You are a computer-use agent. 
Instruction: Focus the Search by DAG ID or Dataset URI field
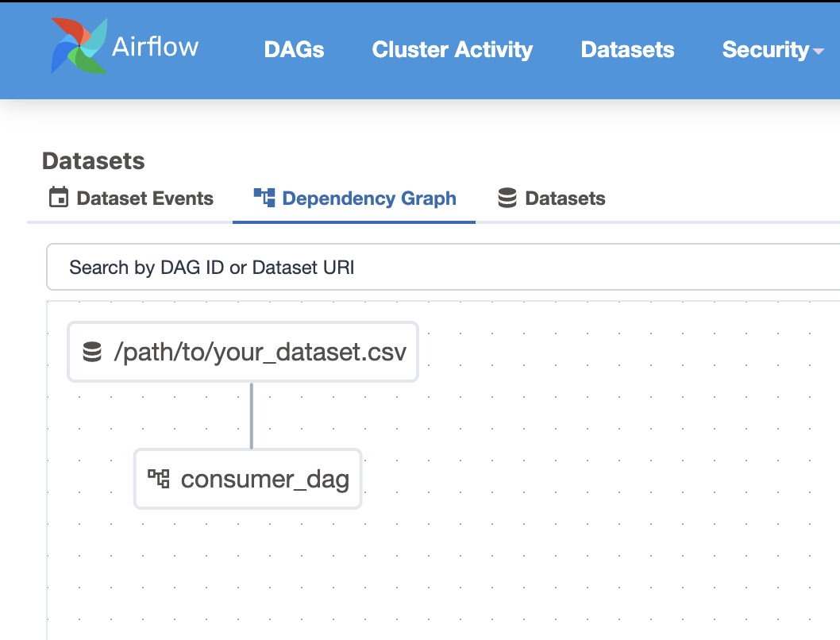click(x=444, y=268)
